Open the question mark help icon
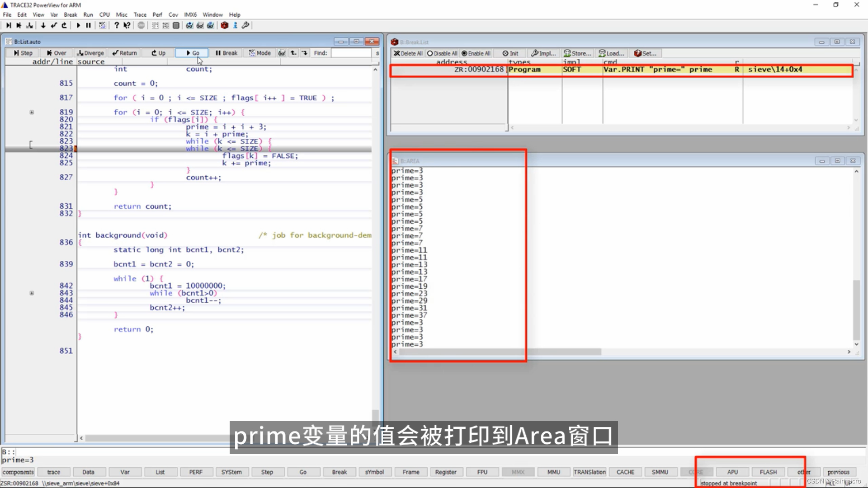The height and width of the screenshot is (488, 868). coord(117,25)
